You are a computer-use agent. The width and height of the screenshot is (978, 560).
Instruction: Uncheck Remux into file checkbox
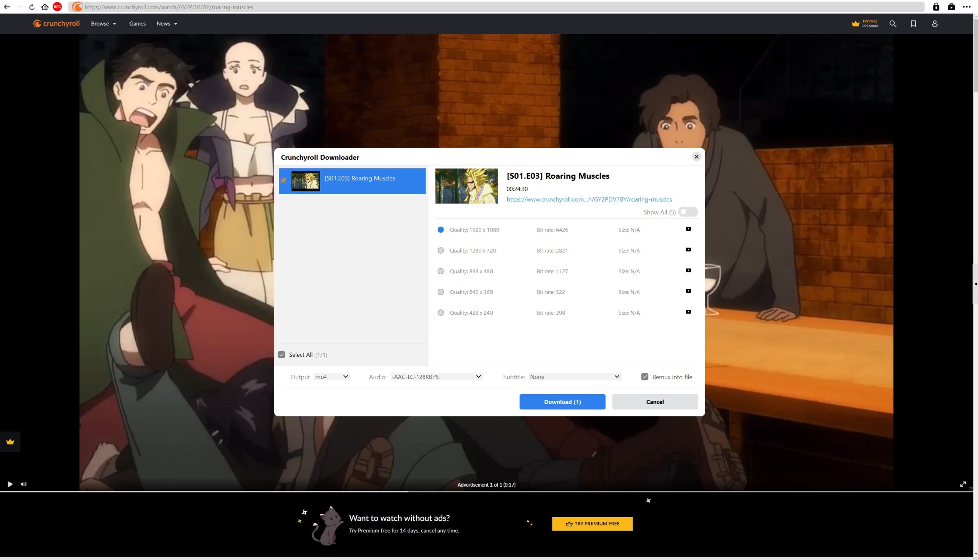click(644, 377)
